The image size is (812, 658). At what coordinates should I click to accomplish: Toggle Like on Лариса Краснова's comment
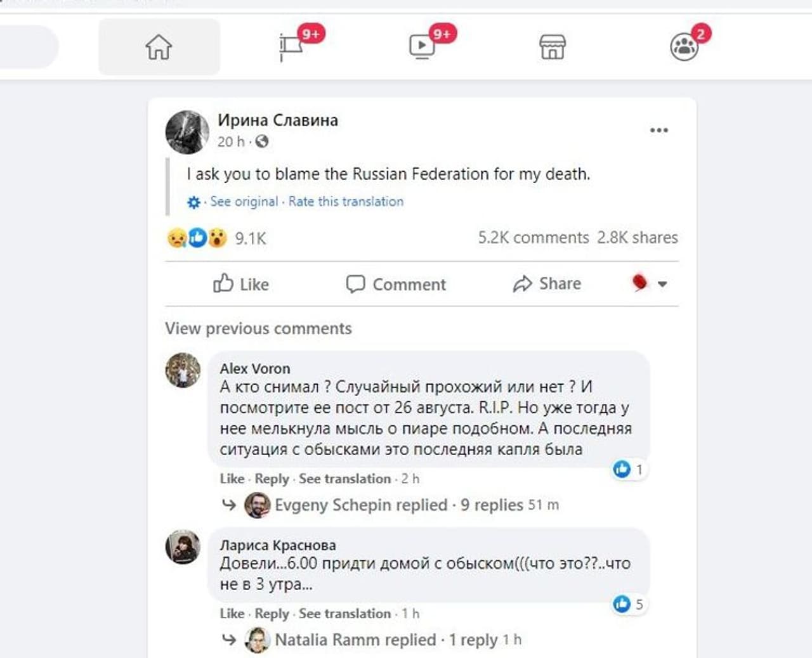[x=232, y=614]
